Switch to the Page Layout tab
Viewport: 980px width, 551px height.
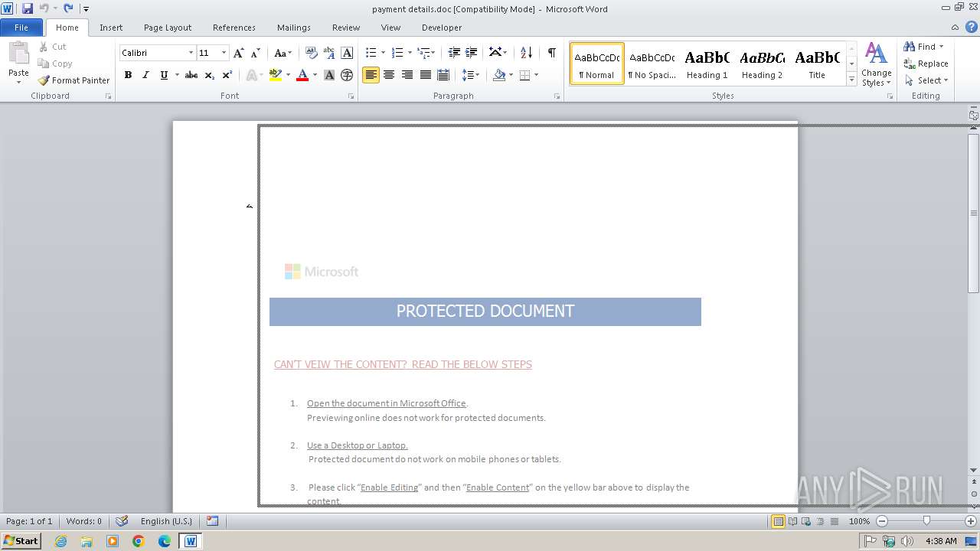pos(168,28)
